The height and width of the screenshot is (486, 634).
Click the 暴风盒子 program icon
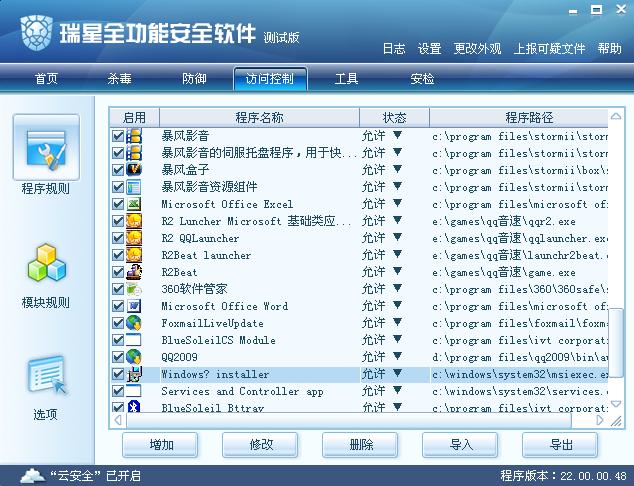134,170
